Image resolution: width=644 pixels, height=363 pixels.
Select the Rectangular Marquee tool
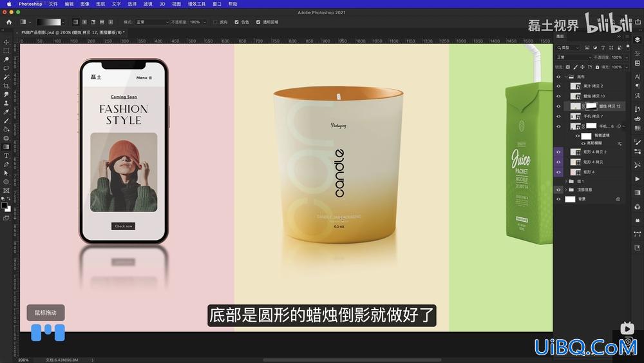pos(6,51)
